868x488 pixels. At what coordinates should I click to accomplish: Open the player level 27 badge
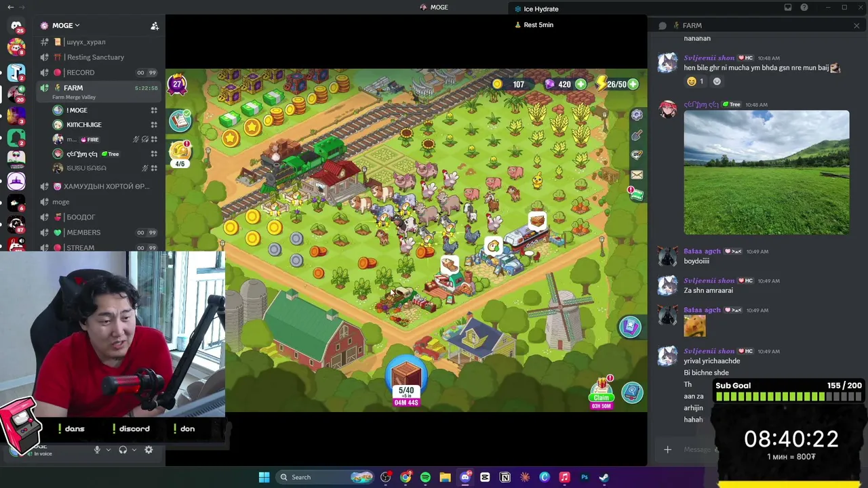[178, 85]
